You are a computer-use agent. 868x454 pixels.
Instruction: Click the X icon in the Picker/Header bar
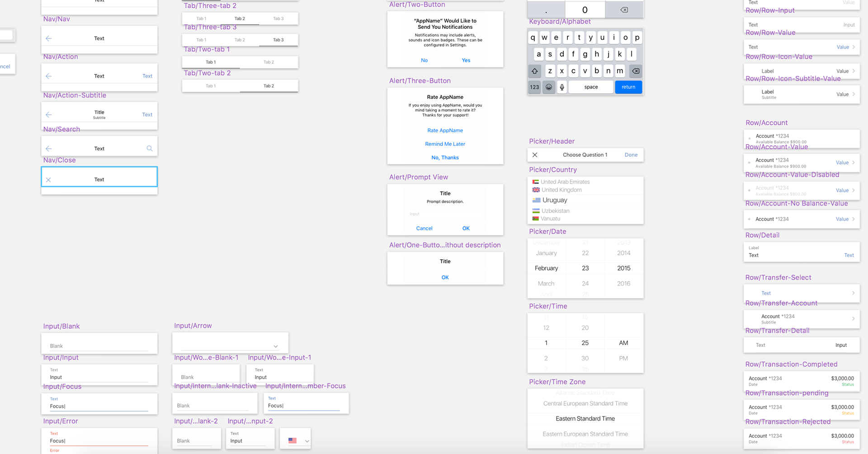(535, 155)
